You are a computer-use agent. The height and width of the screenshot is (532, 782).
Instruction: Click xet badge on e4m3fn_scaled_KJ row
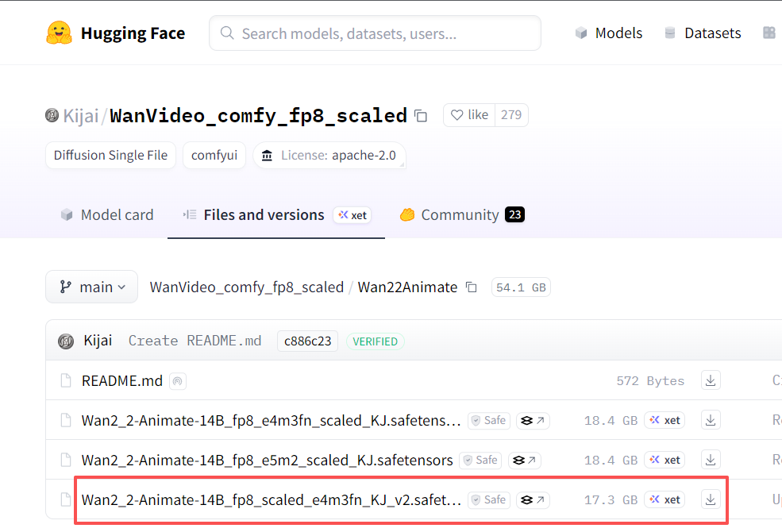(665, 420)
